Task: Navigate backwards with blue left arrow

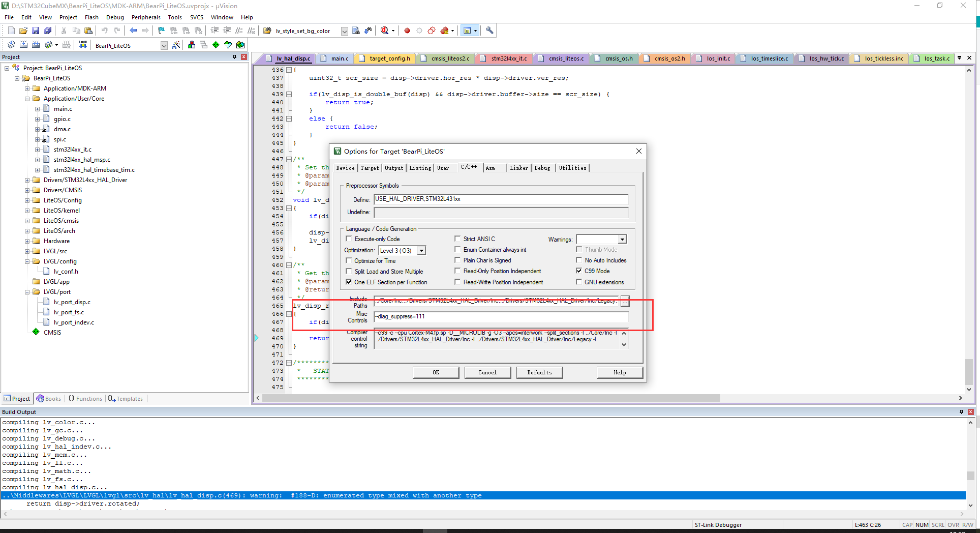Action: pos(133,31)
